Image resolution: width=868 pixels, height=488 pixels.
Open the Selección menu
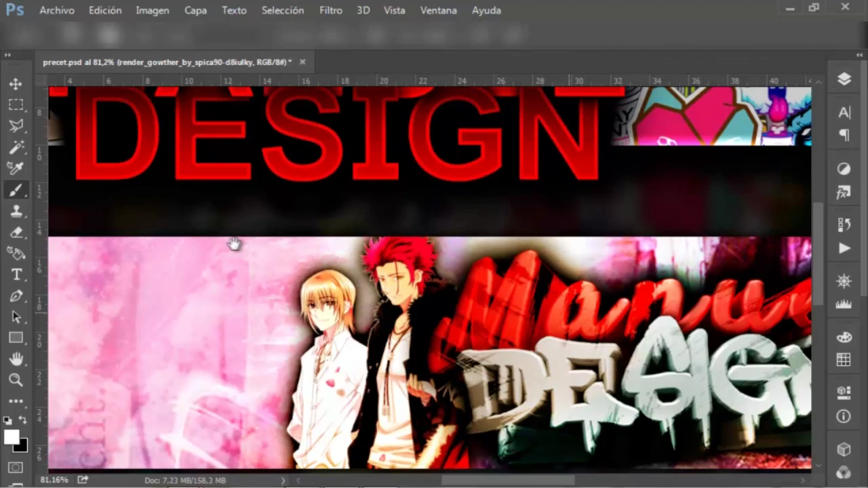(x=283, y=10)
